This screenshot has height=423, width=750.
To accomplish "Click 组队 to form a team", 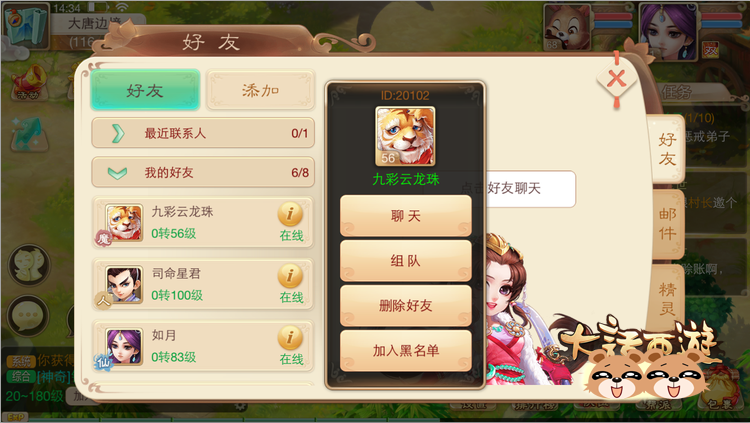I will click(x=406, y=261).
